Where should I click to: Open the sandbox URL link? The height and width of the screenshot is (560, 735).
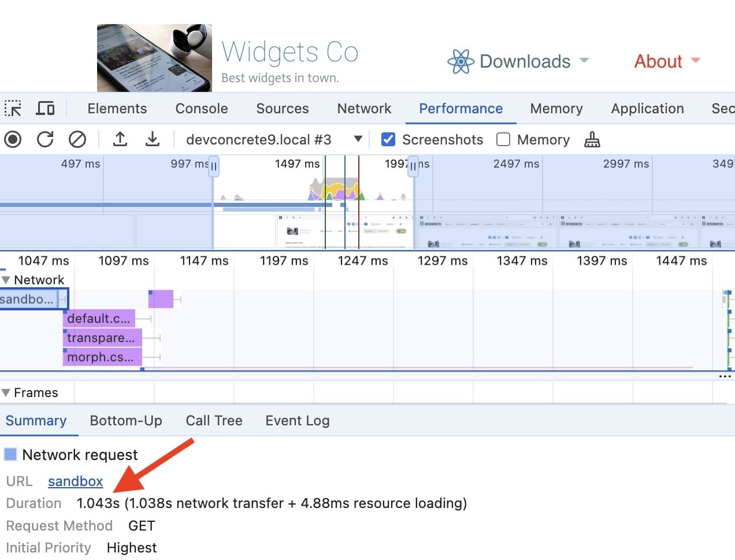click(75, 481)
